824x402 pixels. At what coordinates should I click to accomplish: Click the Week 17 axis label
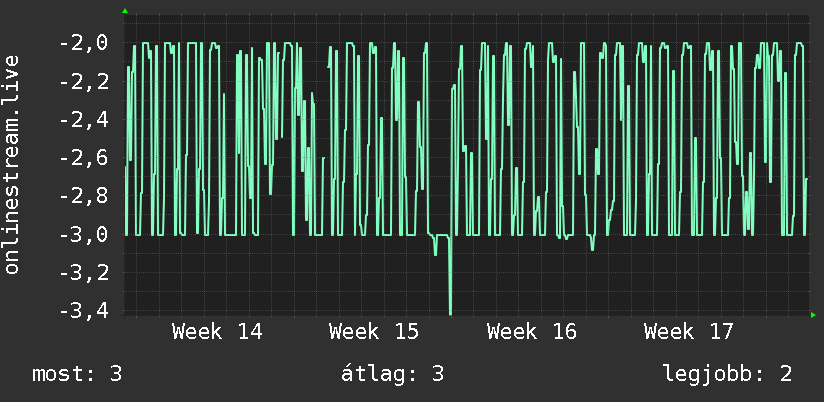[x=689, y=332]
